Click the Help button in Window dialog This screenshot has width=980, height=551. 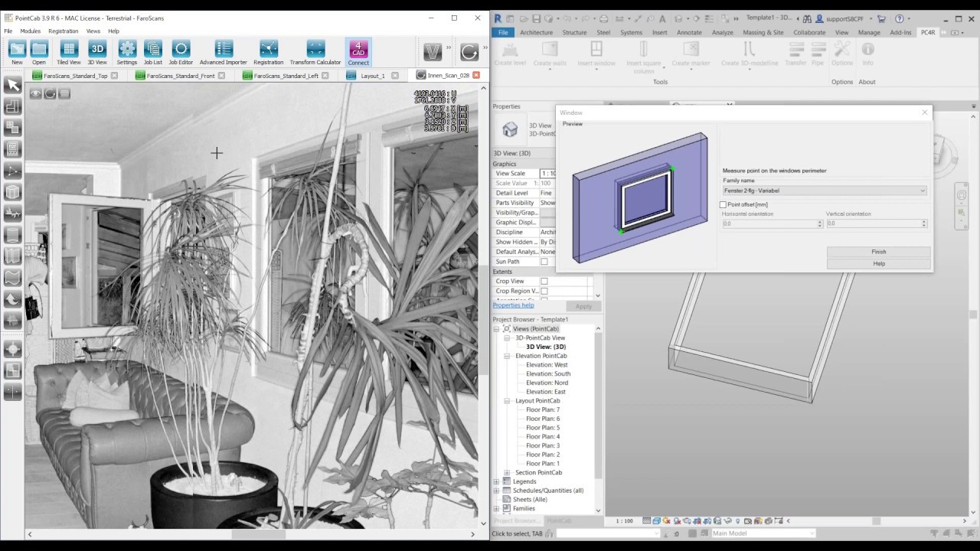(x=879, y=263)
